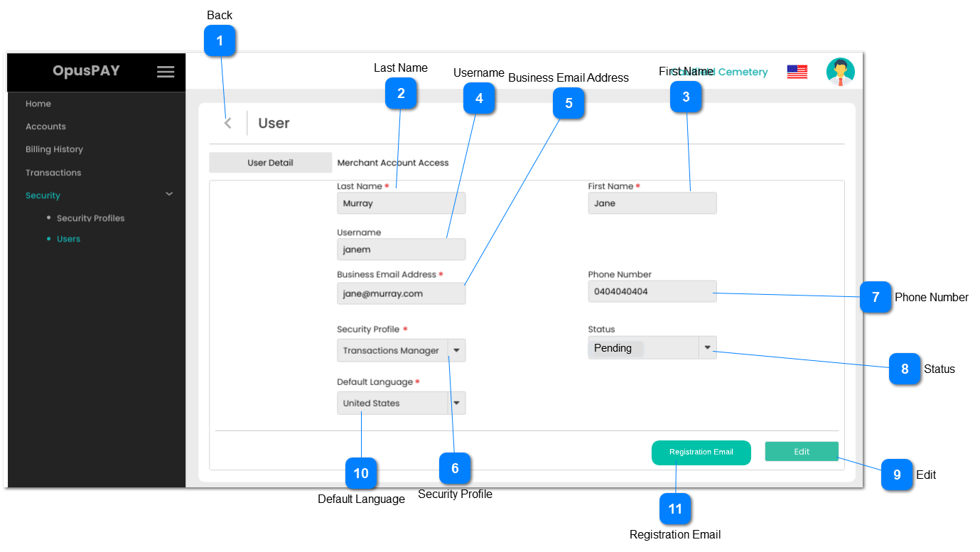Image resolution: width=980 pixels, height=552 pixels.
Task: Click the Registration Email button
Action: point(701,453)
